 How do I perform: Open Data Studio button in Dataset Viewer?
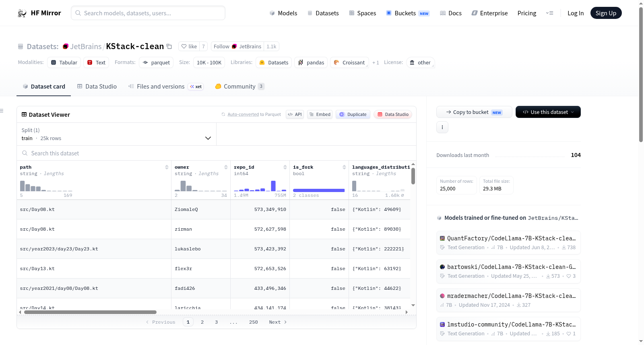[x=392, y=114]
